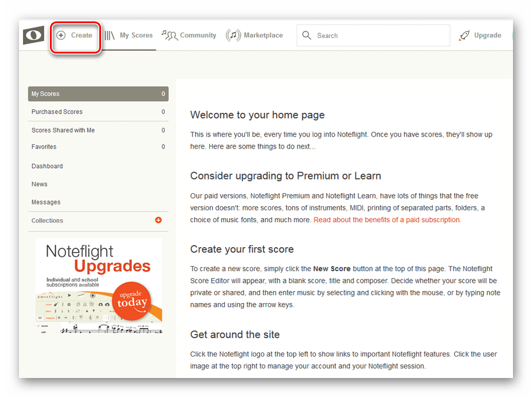Add a new collection with red plus
532x397 pixels.
(159, 220)
